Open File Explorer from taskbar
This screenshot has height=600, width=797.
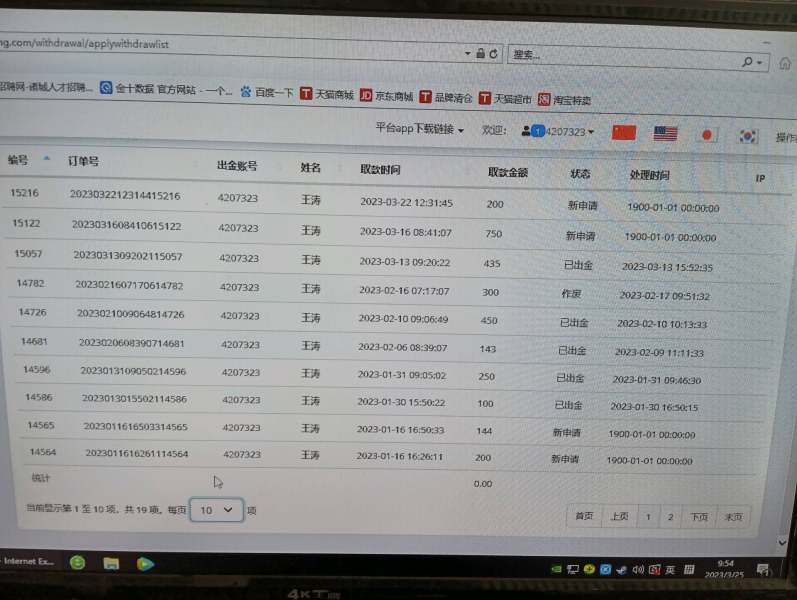(x=111, y=563)
